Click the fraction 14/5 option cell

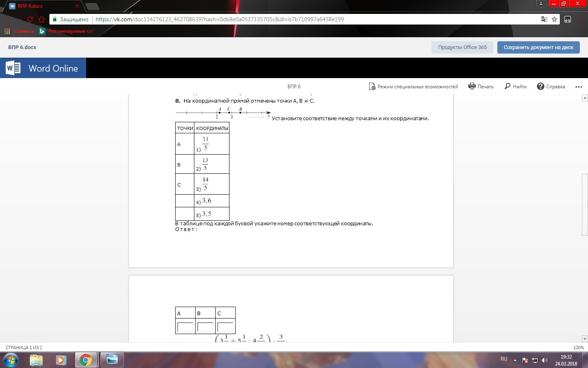[212, 184]
